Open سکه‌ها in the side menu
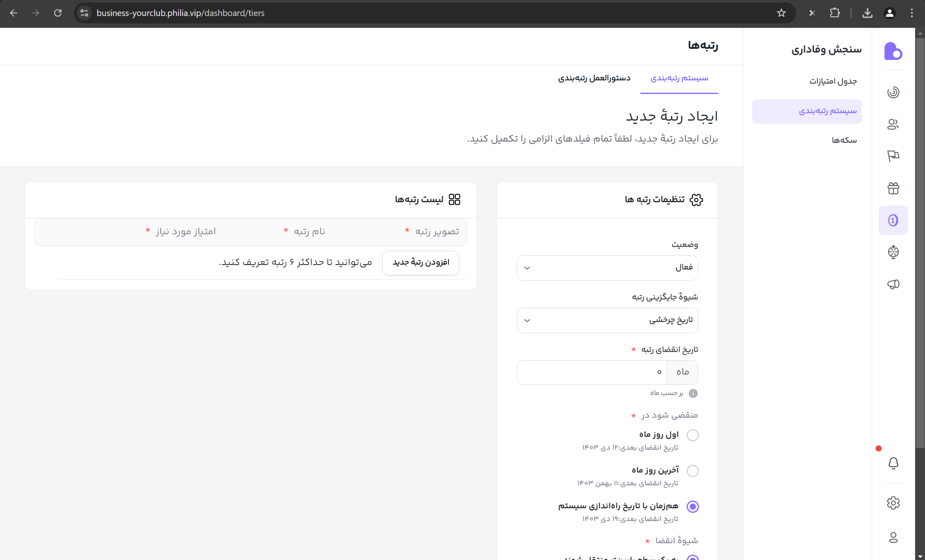Viewport: 925px width, 560px height. pyautogui.click(x=844, y=140)
